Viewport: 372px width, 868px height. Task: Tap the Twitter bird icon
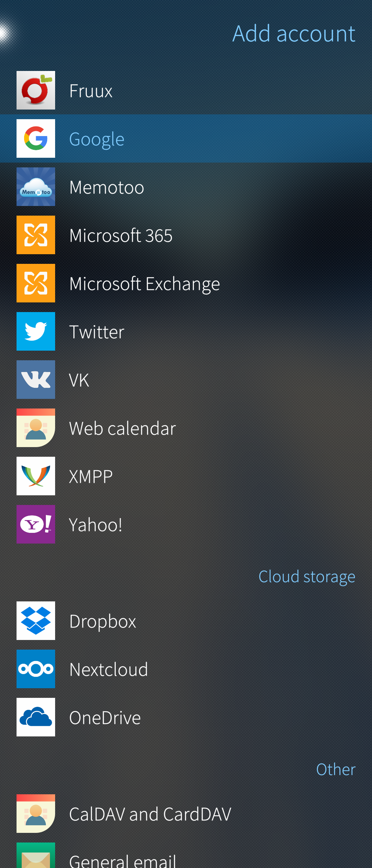coord(36,331)
